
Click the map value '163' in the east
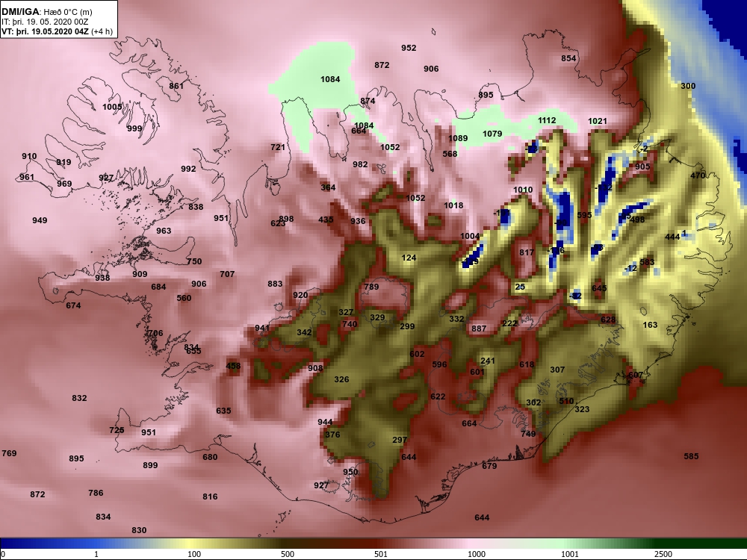coord(650,325)
